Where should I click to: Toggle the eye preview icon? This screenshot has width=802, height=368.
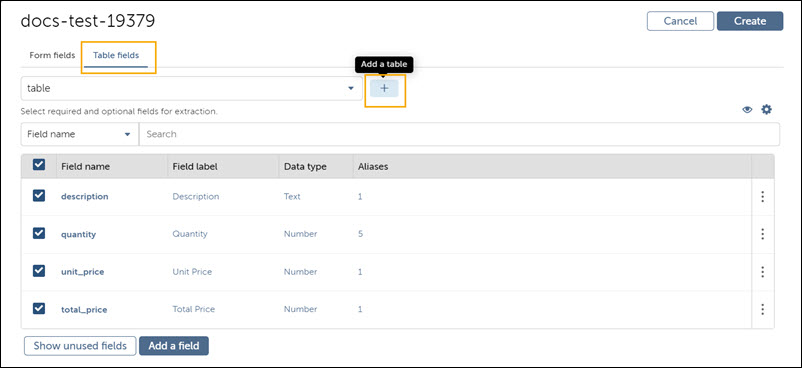pyautogui.click(x=747, y=110)
